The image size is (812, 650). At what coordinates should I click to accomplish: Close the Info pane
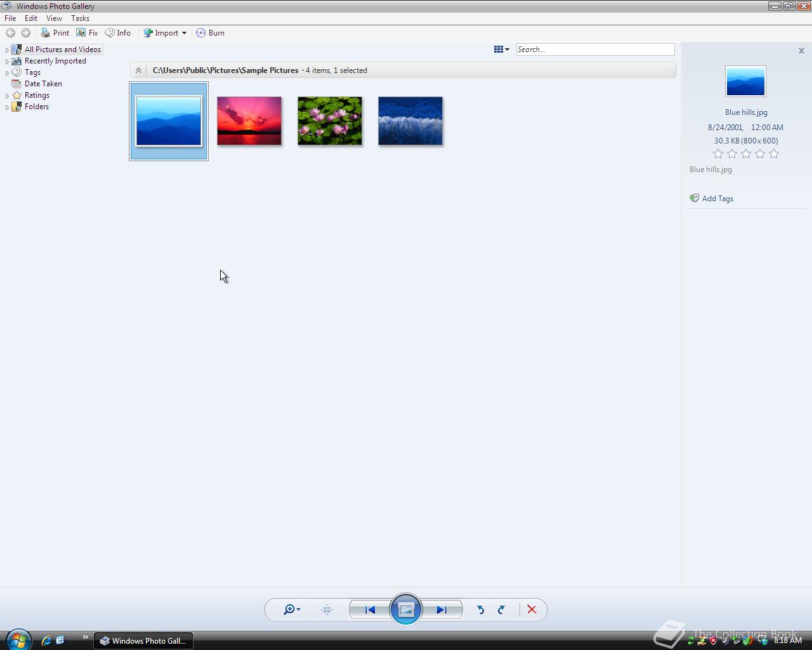click(801, 51)
